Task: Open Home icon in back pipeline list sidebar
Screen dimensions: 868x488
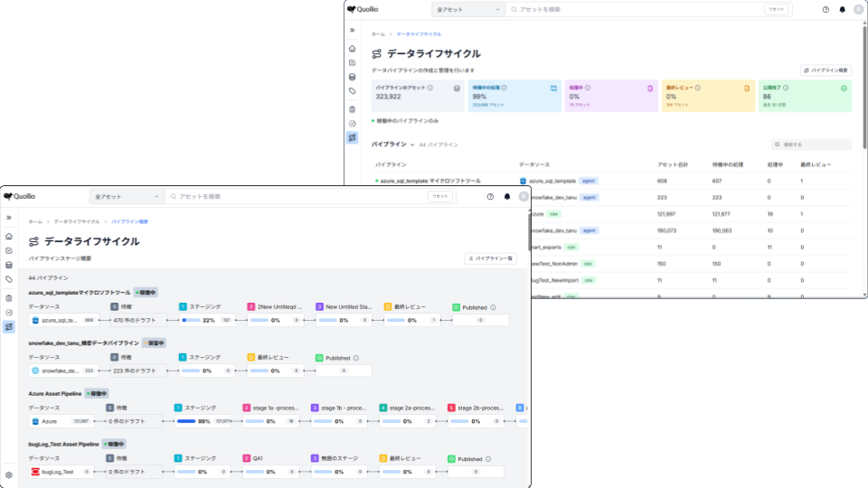Action: [352, 49]
